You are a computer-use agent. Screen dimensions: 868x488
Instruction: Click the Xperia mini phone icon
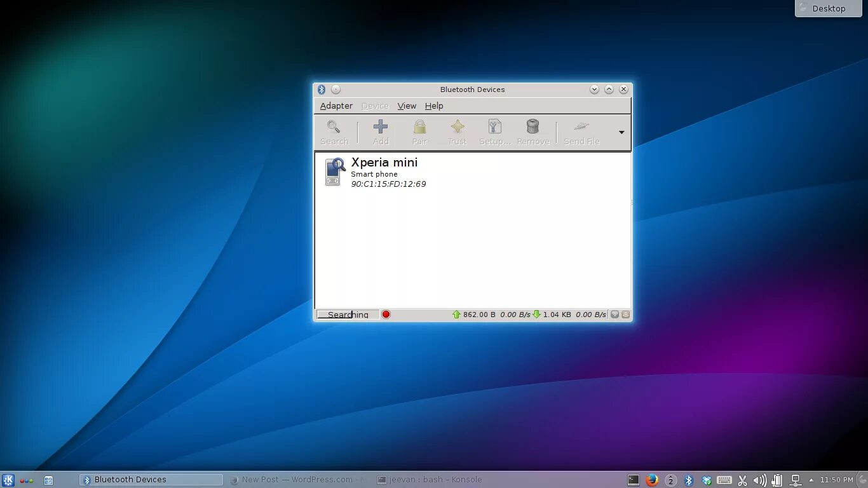click(335, 172)
